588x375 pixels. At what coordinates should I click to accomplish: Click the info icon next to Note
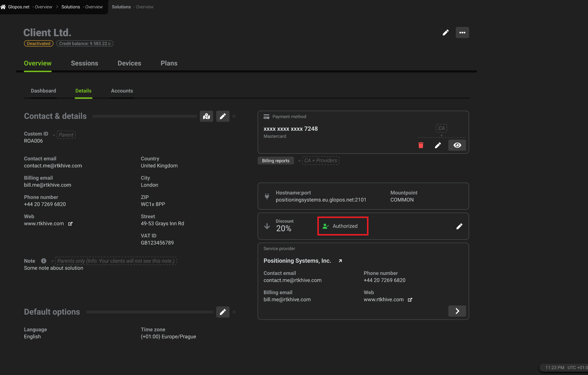(x=44, y=261)
